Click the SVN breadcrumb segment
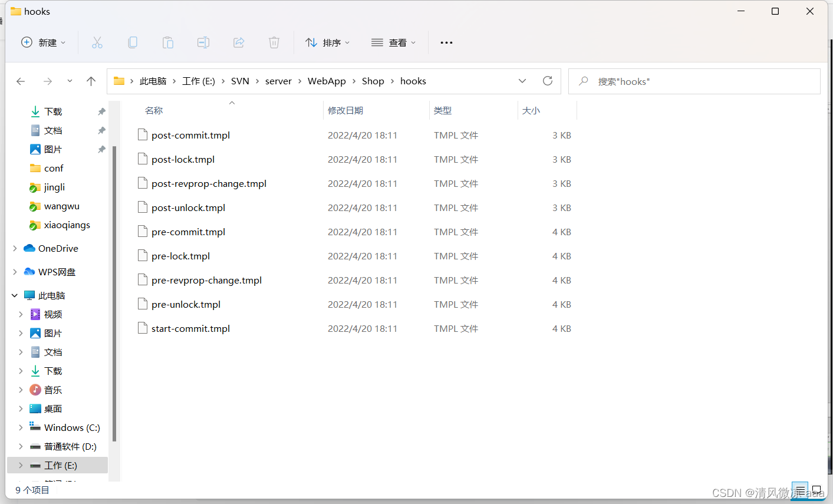Viewport: 833px width, 504px height. [240, 81]
